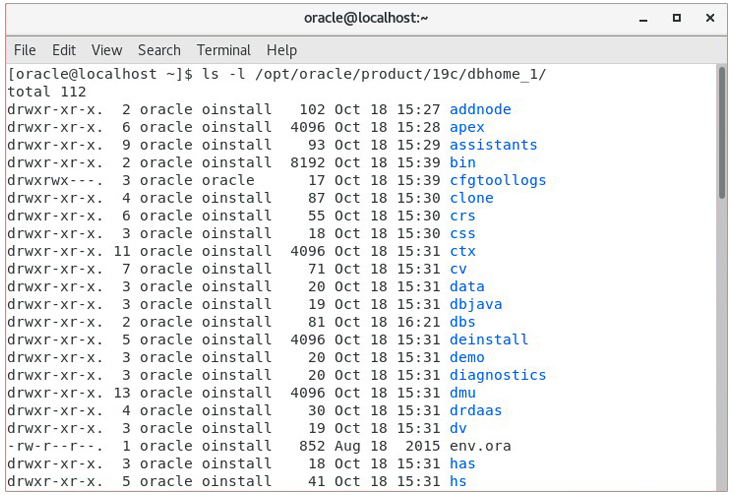This screenshot has width=733, height=495.
Task: Click the addnode directory name
Action: (480, 109)
